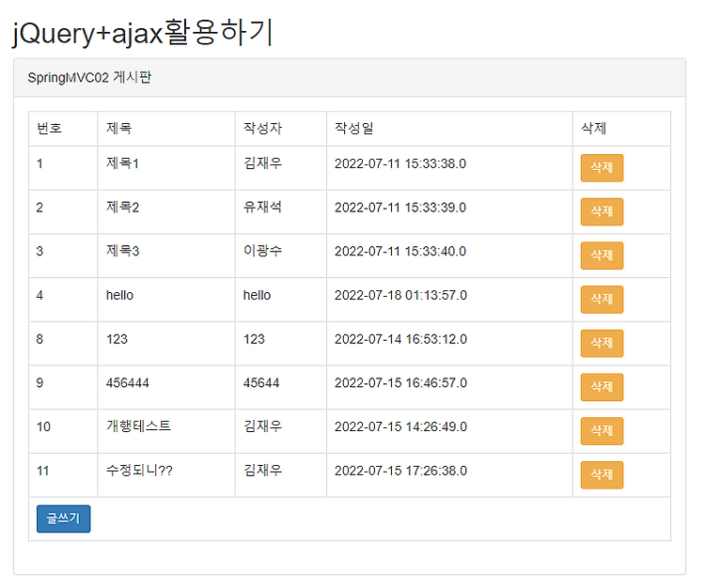The height and width of the screenshot is (588, 705).
Task: Click date 2022-07-15 17:26:38.0
Action: (x=400, y=471)
